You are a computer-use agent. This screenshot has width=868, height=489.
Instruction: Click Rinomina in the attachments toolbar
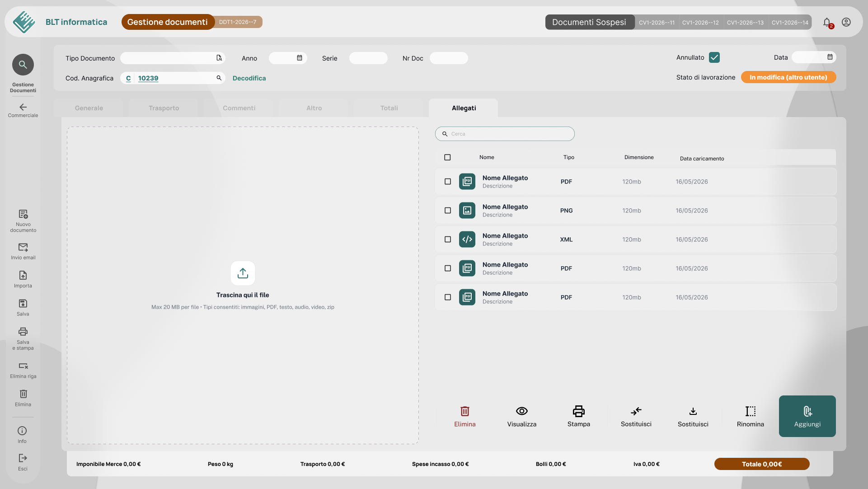coord(751,416)
